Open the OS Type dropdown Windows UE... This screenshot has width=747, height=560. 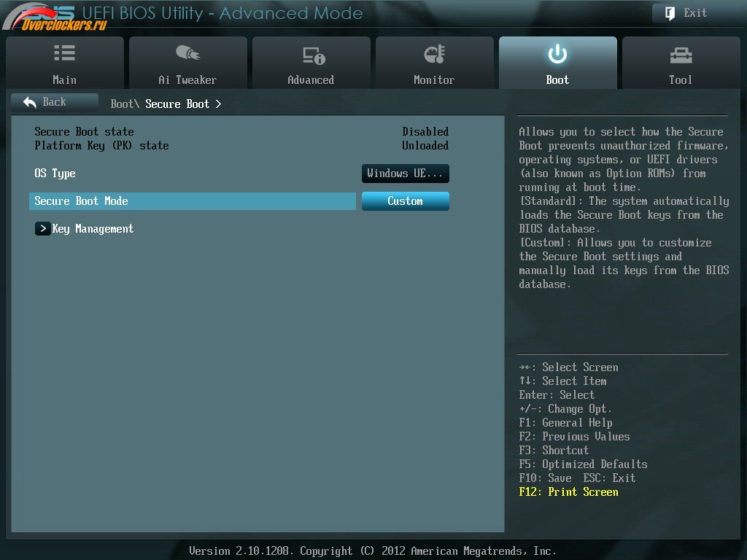(406, 174)
